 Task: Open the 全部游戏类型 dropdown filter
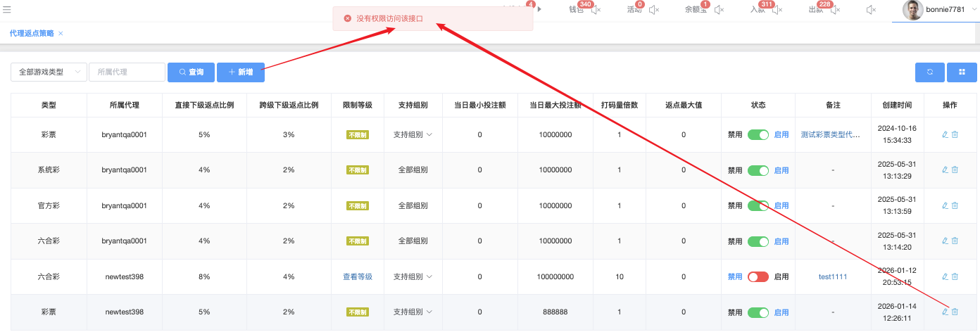(x=49, y=72)
